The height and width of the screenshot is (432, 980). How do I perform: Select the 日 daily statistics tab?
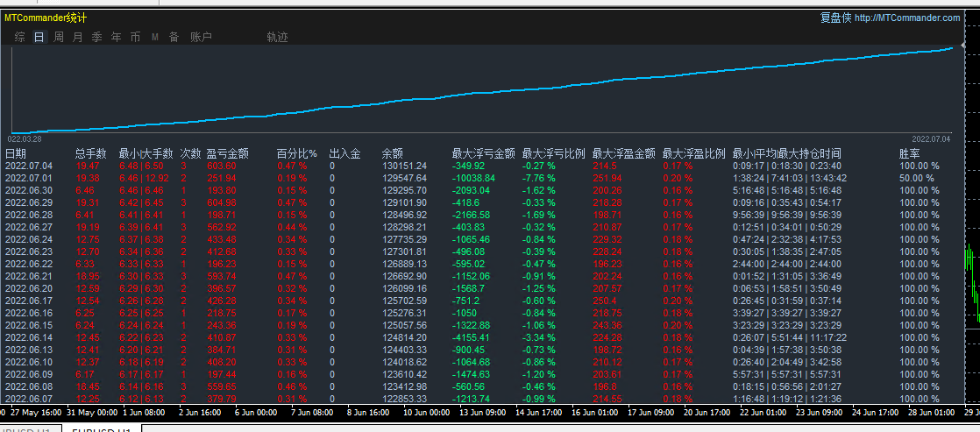pos(39,38)
